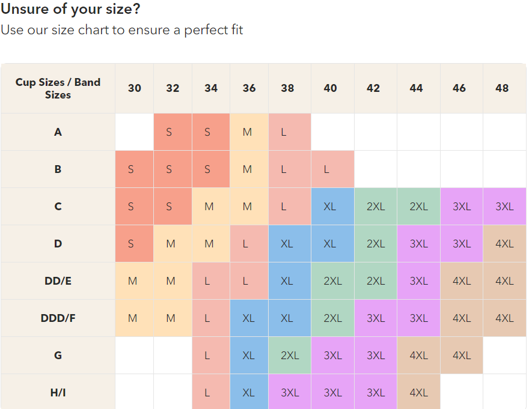The image size is (532, 409).
Task: Choose the S cell for cup A, band 32
Action: (169, 132)
